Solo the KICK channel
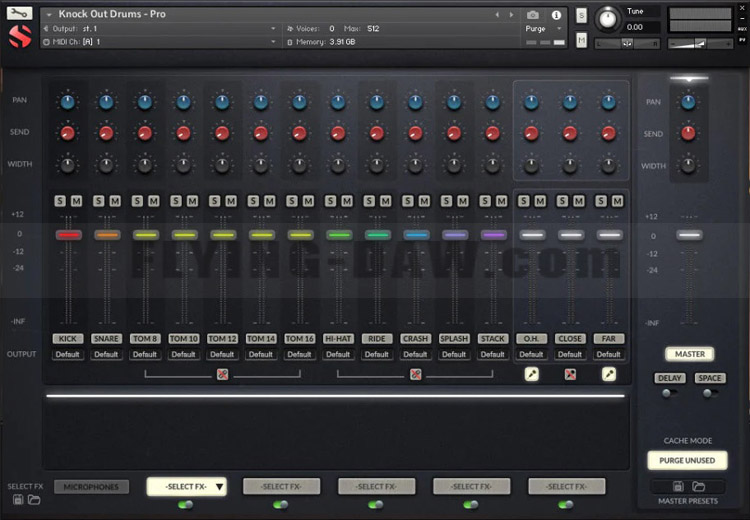750x520 pixels. (x=60, y=201)
